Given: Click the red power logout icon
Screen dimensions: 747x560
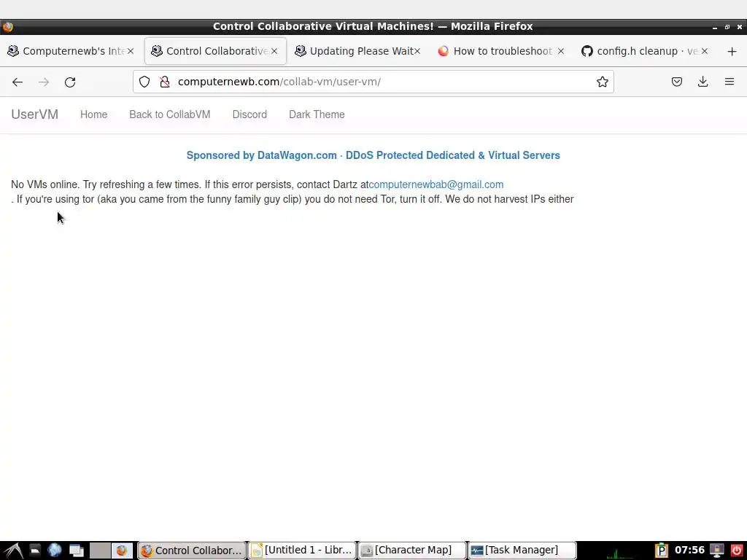Looking at the screenshot, I should click(x=736, y=551).
